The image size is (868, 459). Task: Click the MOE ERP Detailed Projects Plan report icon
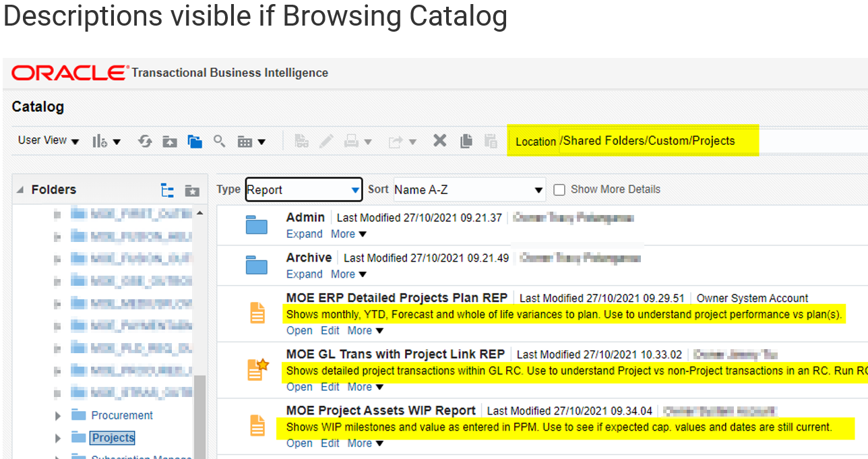pyautogui.click(x=257, y=313)
